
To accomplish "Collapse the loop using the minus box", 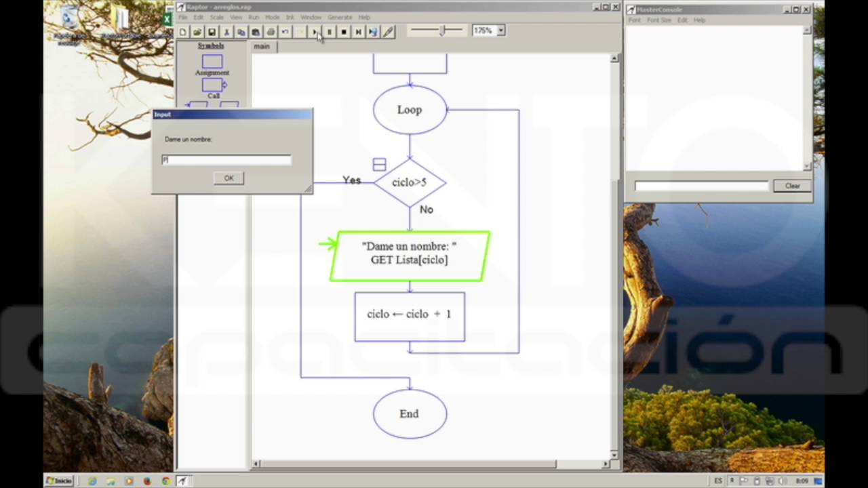I will 380,165.
